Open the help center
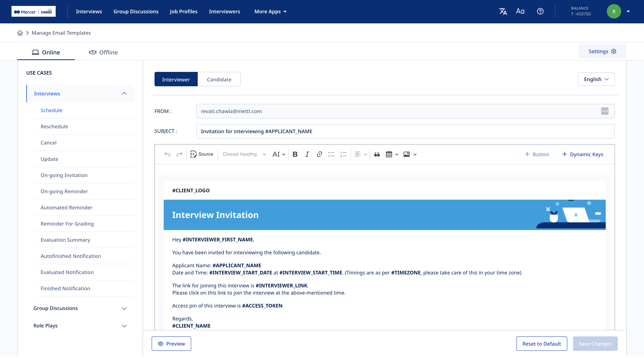 tap(540, 11)
